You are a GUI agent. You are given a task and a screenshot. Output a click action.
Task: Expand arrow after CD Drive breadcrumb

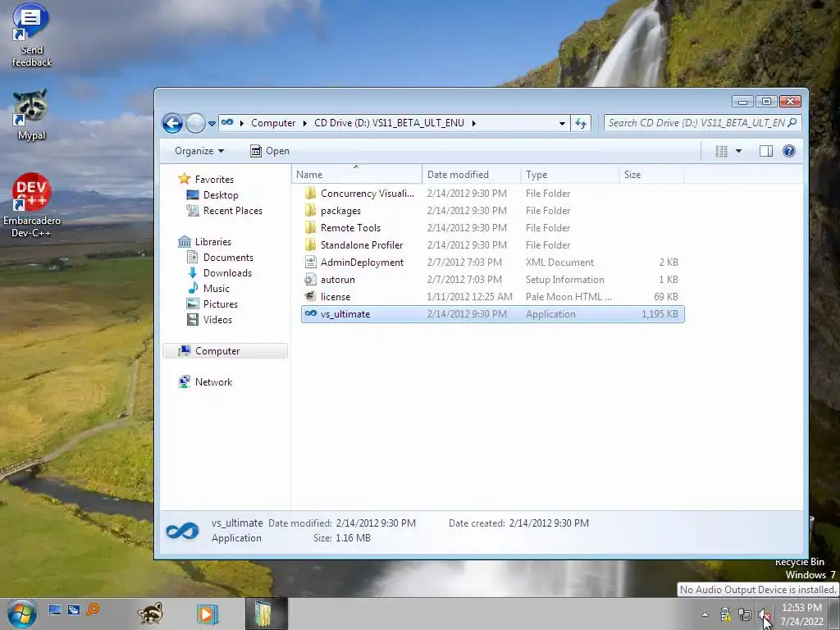pos(473,123)
